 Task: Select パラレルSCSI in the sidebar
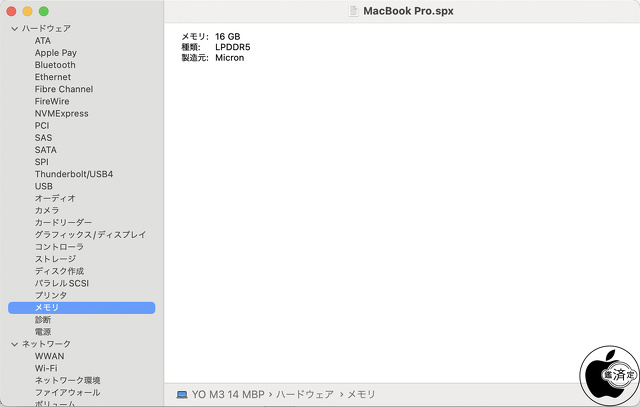click(62, 283)
